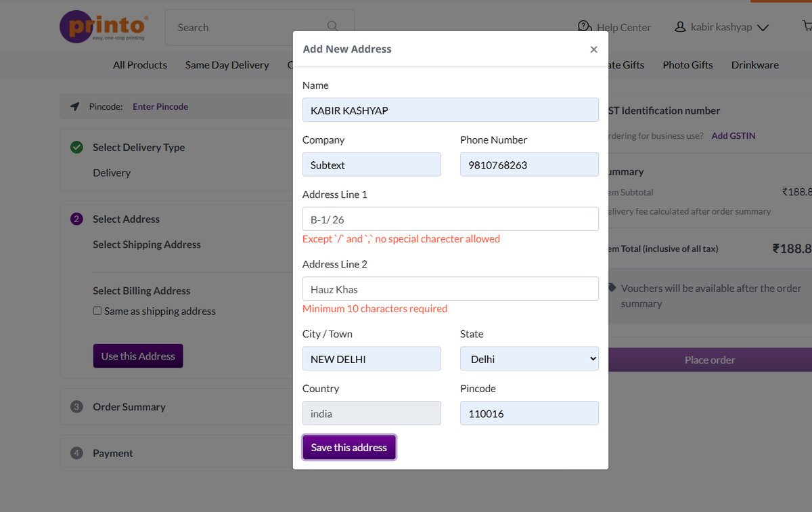812x512 pixels.
Task: Open the State dropdown showing Delhi
Action: click(529, 359)
